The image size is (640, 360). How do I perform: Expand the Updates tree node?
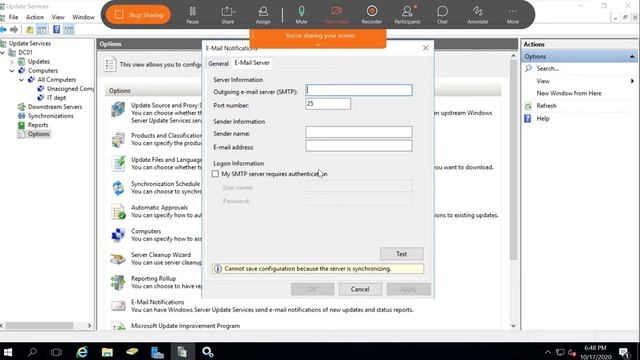click(x=12, y=62)
